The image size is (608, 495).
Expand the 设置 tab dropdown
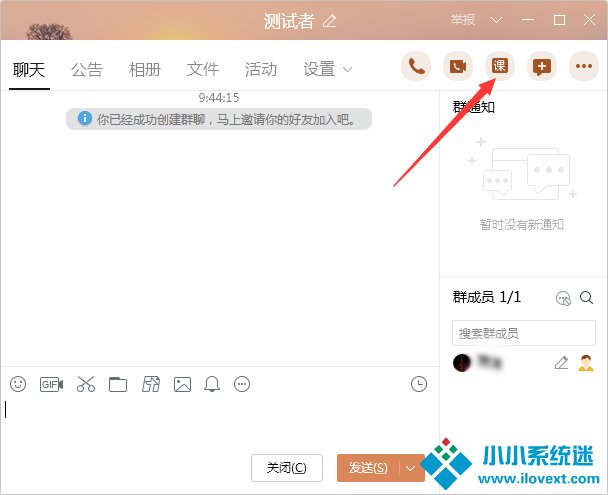[348, 69]
